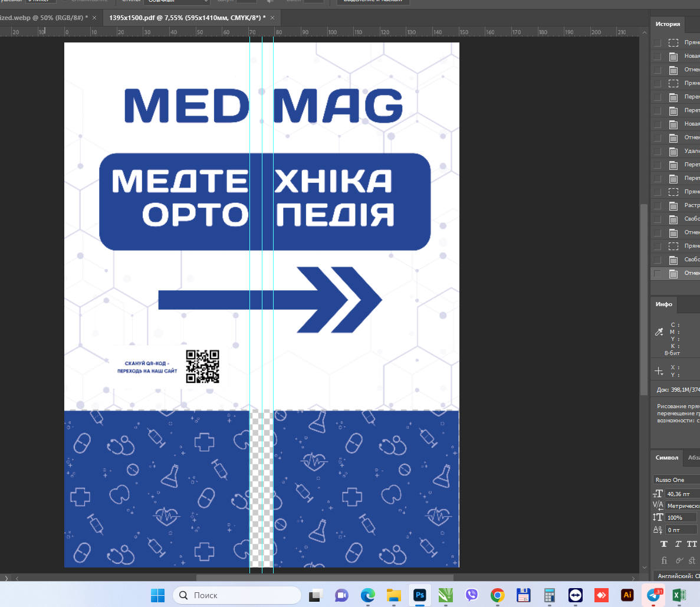The image size is (700, 607).
Task: Close the webp document tab
Action: pos(94,18)
